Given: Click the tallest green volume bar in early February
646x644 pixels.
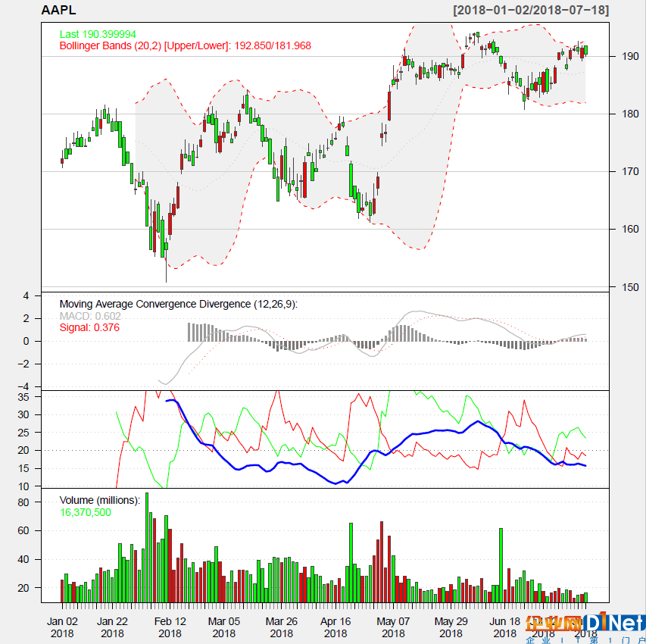Looking at the screenshot, I should pyautogui.click(x=147, y=548).
